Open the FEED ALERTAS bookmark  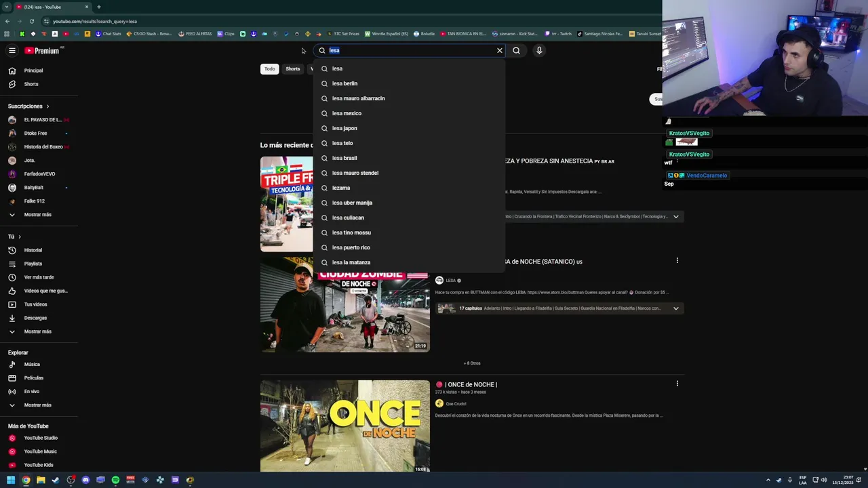[x=195, y=34]
